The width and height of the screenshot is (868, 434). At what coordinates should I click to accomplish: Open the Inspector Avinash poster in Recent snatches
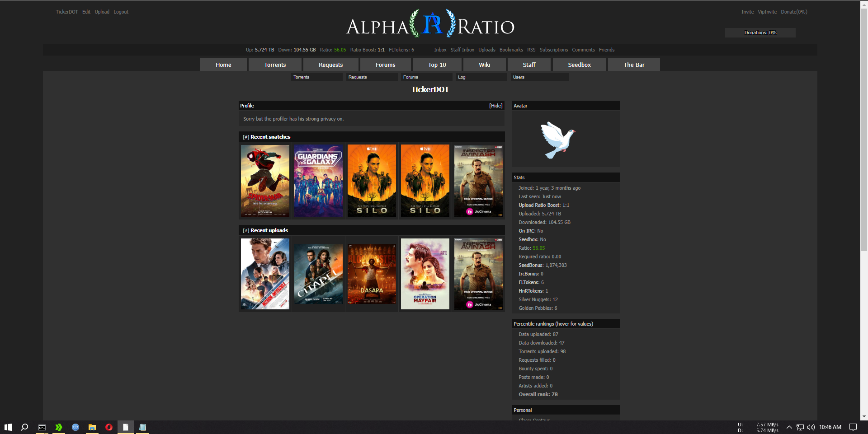point(478,181)
